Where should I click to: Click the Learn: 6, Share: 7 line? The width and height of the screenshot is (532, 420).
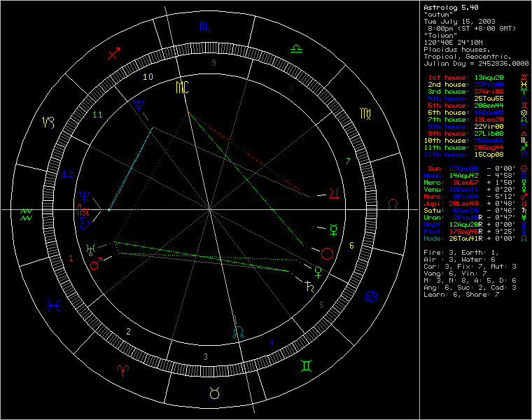point(461,295)
